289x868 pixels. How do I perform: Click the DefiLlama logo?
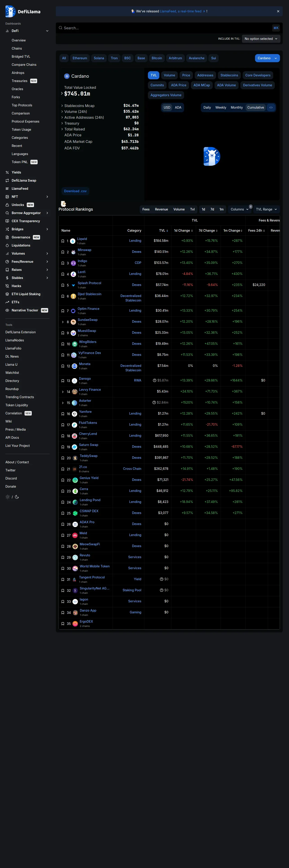pyautogui.click(x=23, y=11)
